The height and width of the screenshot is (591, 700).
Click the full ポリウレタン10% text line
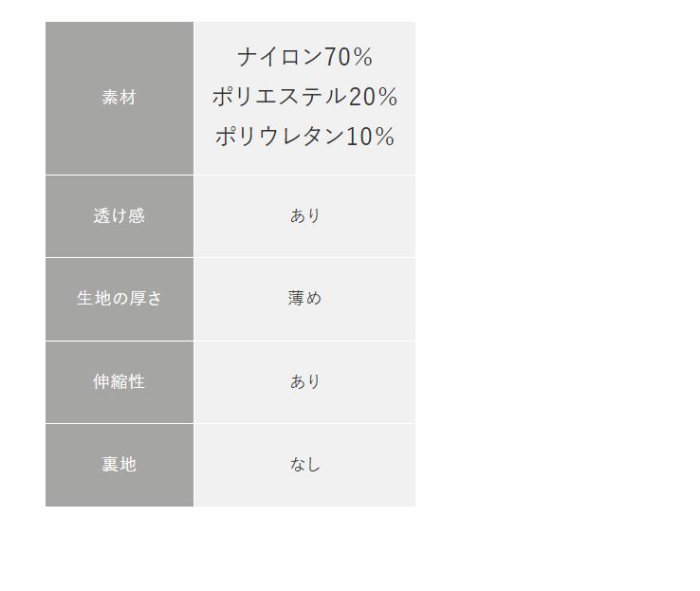coord(304,137)
